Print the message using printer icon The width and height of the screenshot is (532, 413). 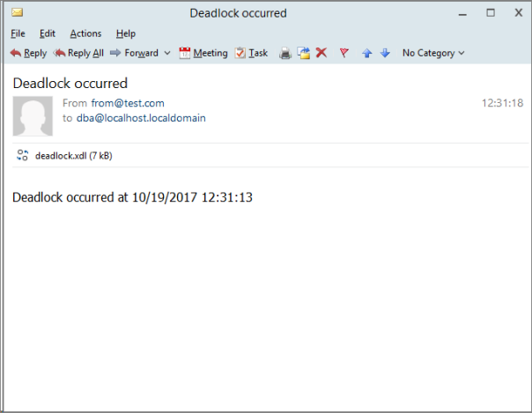[x=285, y=53]
